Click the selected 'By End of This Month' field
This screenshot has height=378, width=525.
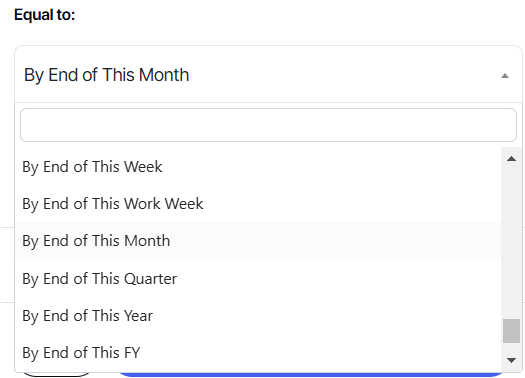pyautogui.click(x=268, y=74)
